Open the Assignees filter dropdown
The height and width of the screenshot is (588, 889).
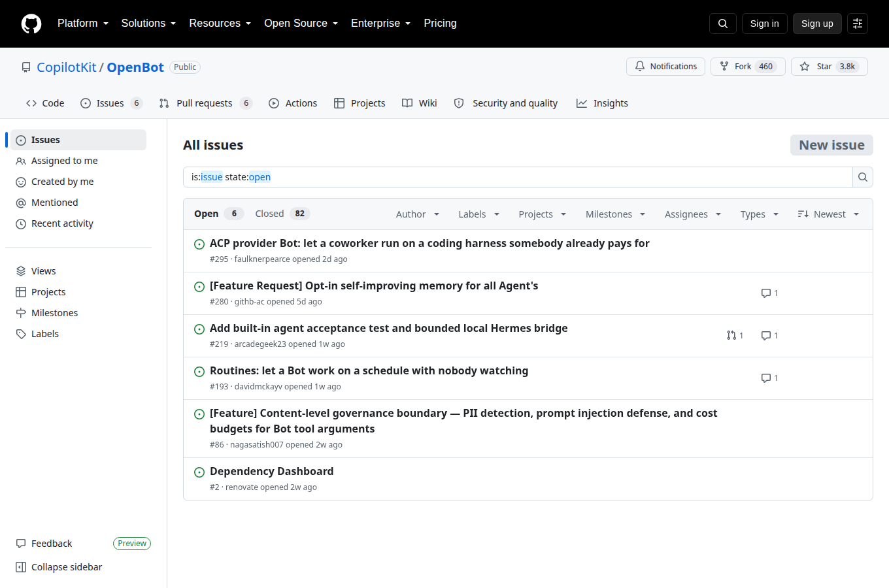(x=693, y=214)
